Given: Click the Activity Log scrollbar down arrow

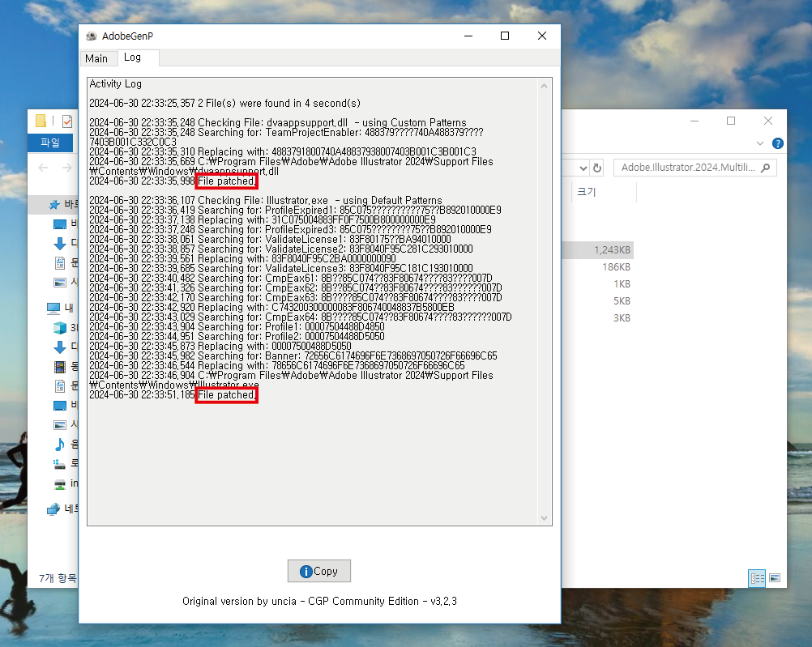Looking at the screenshot, I should pos(544,518).
